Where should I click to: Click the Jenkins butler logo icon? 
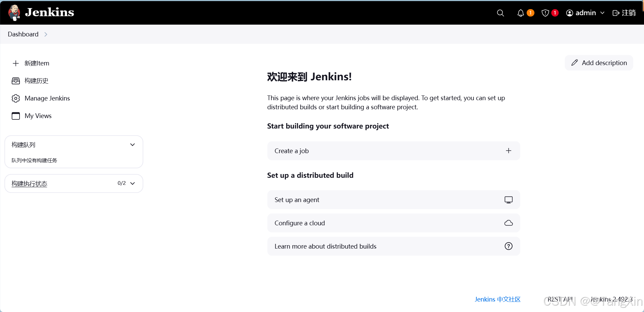14,12
